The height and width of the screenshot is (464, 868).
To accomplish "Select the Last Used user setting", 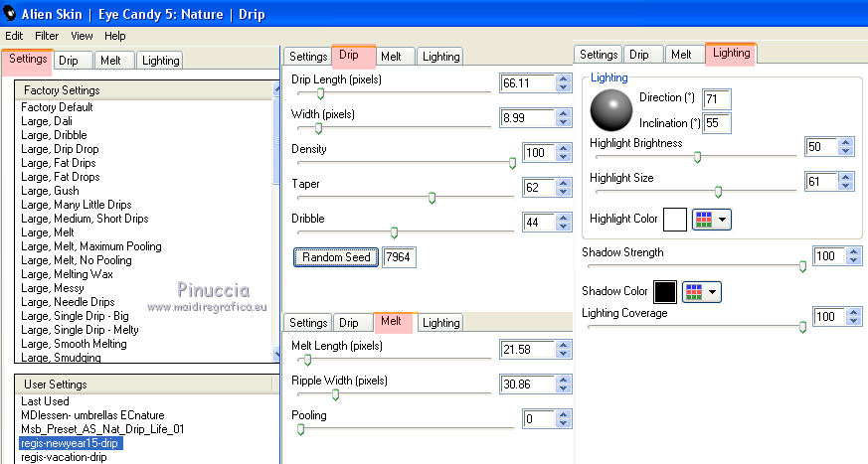I will (x=46, y=401).
